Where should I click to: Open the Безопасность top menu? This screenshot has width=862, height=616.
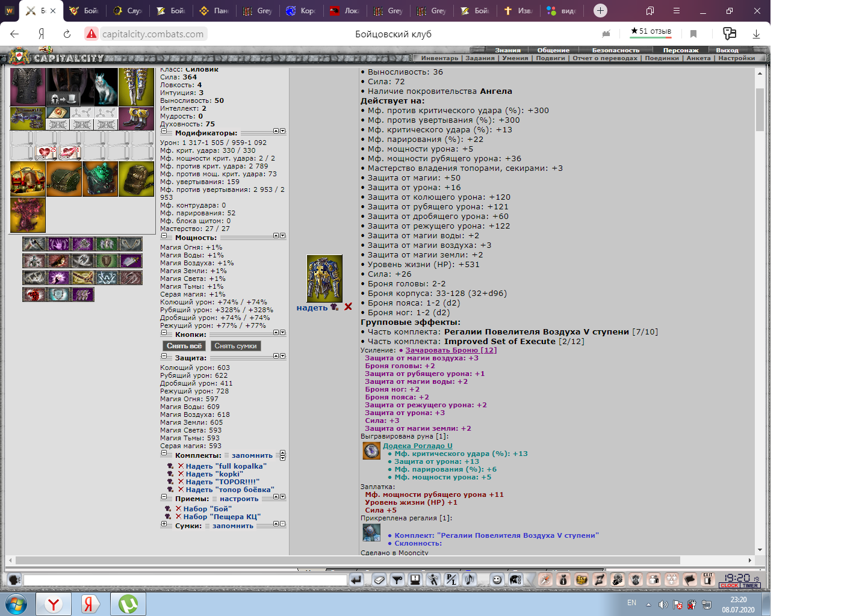click(615, 50)
